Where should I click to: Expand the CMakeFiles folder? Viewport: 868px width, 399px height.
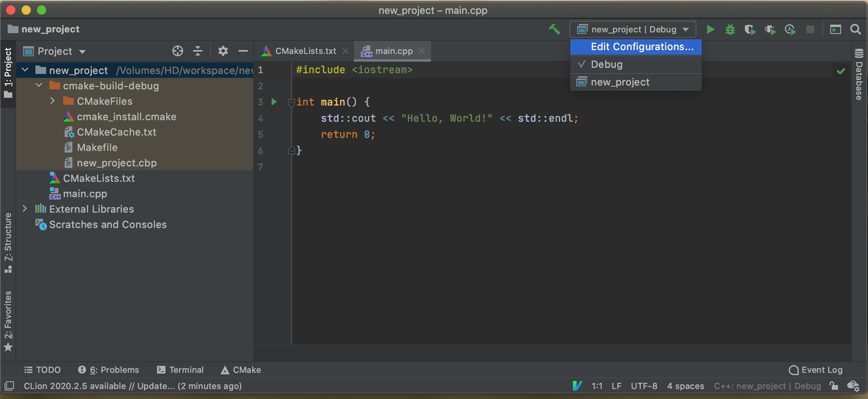(53, 101)
